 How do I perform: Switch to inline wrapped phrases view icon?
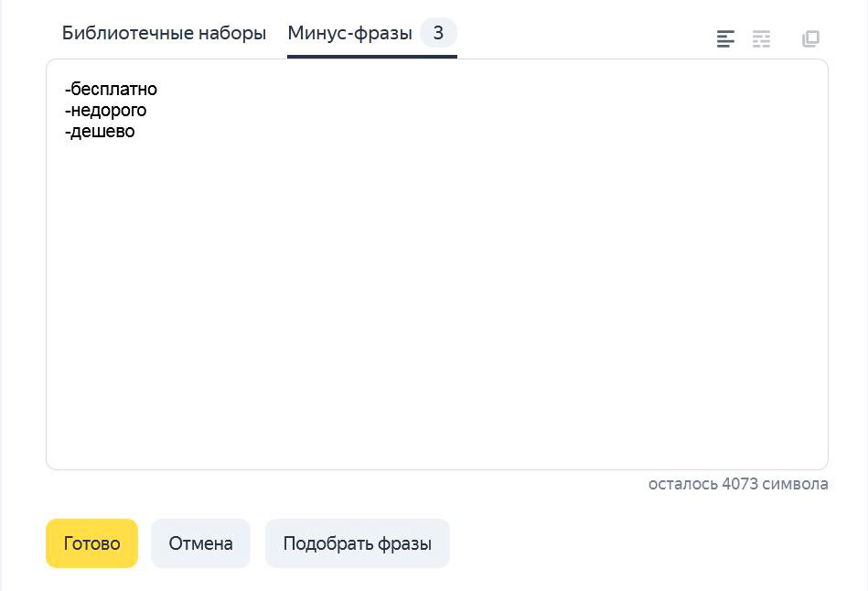761,38
